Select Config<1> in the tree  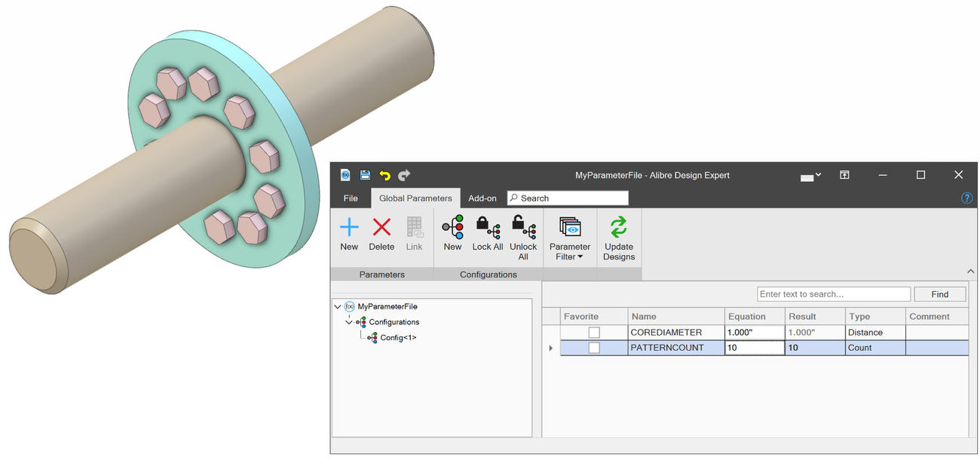click(398, 337)
